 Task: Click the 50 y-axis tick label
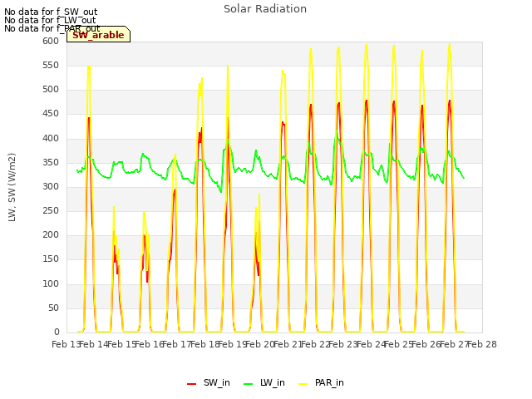click(x=53, y=308)
